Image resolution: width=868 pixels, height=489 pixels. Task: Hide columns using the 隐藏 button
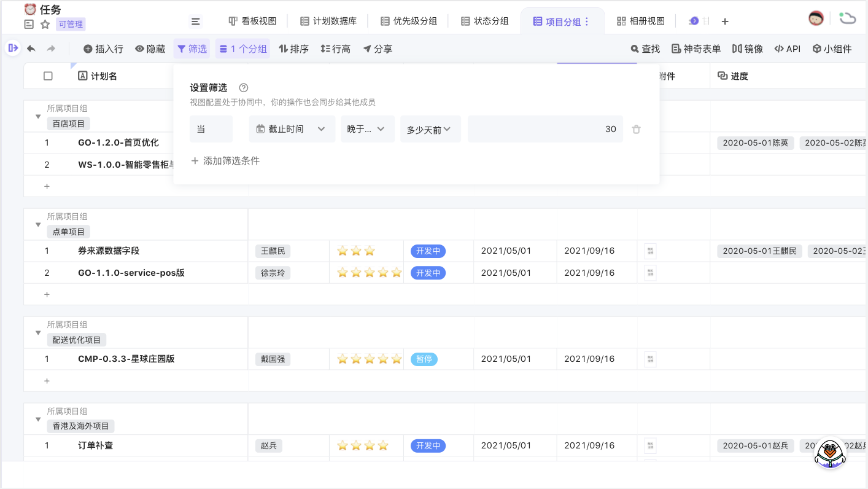click(x=150, y=49)
